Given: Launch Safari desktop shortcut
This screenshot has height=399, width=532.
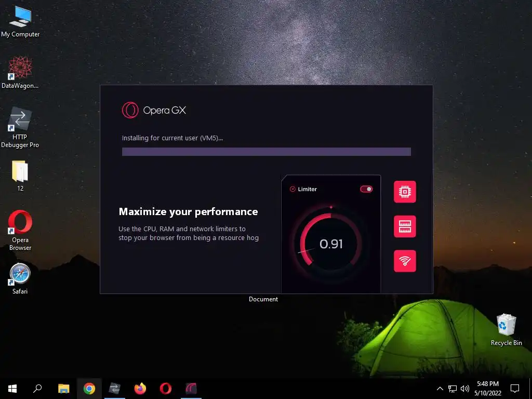Looking at the screenshot, I should click(20, 278).
